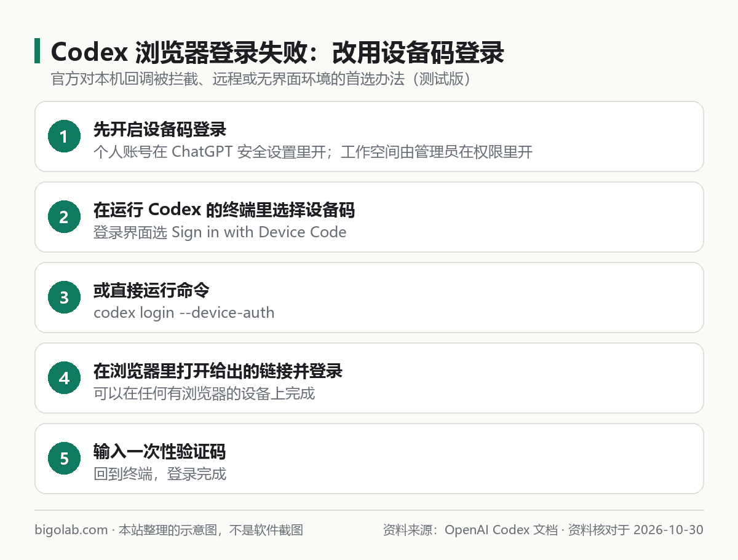Click the green circle numbered 2
The width and height of the screenshot is (738, 560).
[x=64, y=217]
